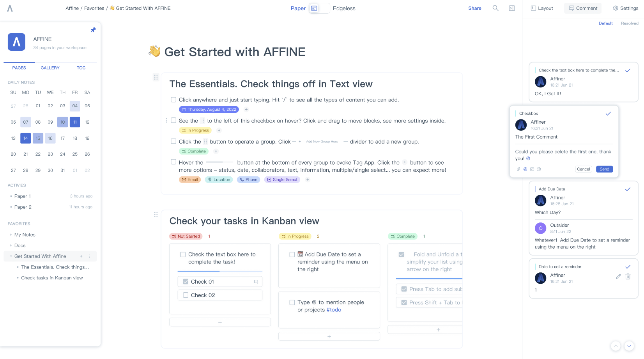Check the Check 02 subtask
The width and height of the screenshot is (644, 359).
[x=186, y=295]
